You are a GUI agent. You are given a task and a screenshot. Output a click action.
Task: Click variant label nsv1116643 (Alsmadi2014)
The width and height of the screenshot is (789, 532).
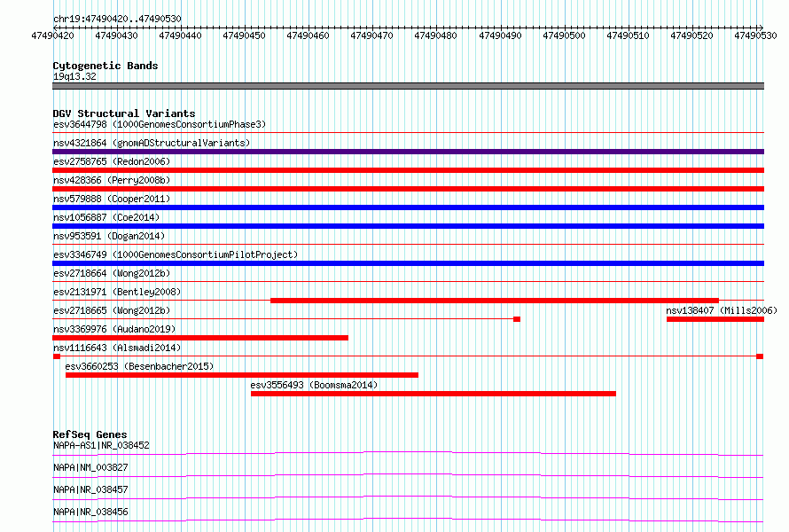coord(117,348)
